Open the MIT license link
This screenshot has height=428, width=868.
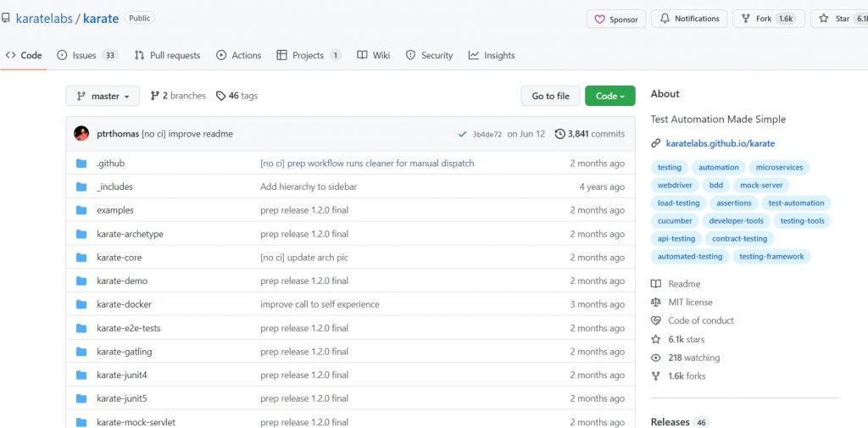pyautogui.click(x=682, y=303)
